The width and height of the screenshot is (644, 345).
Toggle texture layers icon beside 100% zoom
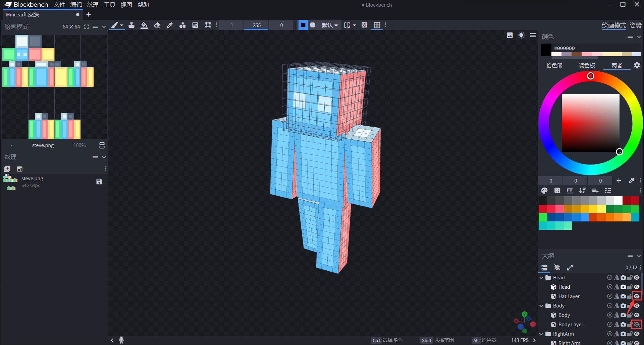[x=102, y=145]
